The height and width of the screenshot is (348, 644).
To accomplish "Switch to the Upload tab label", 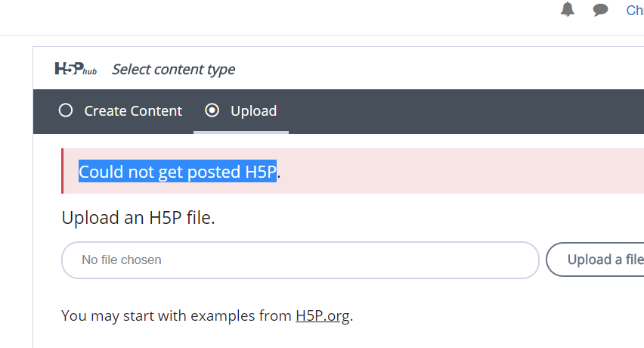I will coord(253,111).
